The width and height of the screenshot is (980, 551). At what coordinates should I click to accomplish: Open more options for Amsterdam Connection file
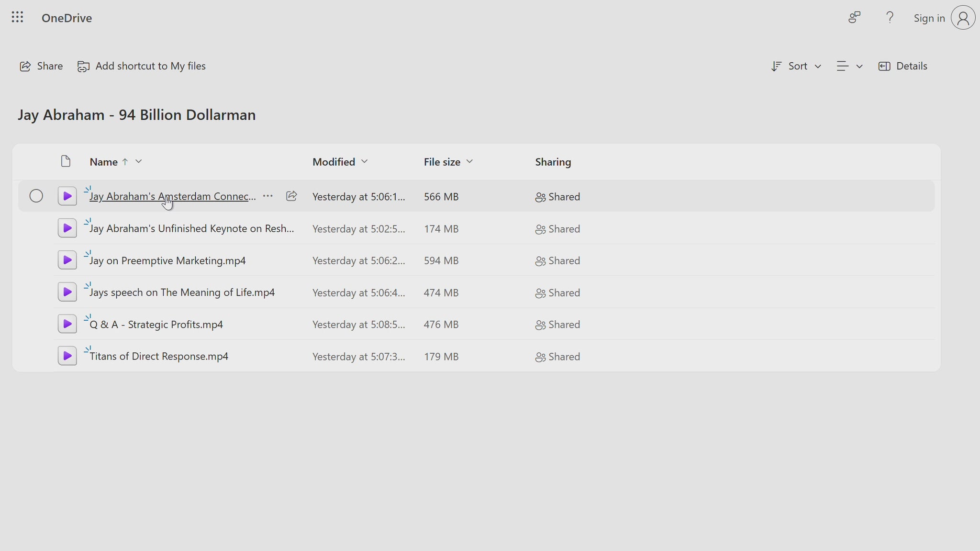pyautogui.click(x=267, y=196)
